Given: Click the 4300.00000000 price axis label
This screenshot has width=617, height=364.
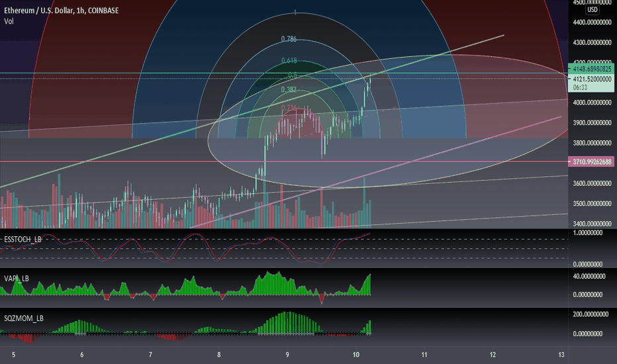Looking at the screenshot, I should [x=593, y=42].
